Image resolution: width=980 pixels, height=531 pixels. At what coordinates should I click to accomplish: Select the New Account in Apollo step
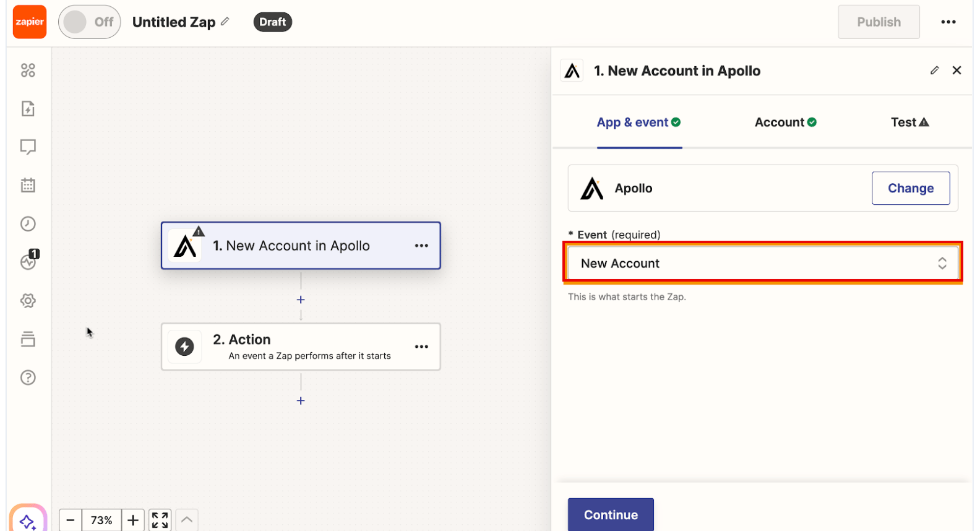301,246
